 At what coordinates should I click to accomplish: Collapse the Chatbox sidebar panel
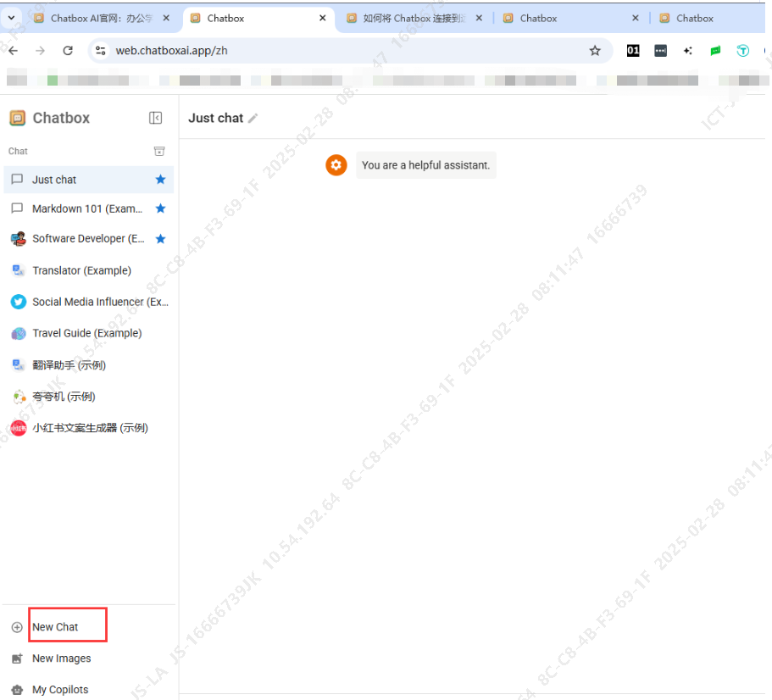click(x=155, y=118)
